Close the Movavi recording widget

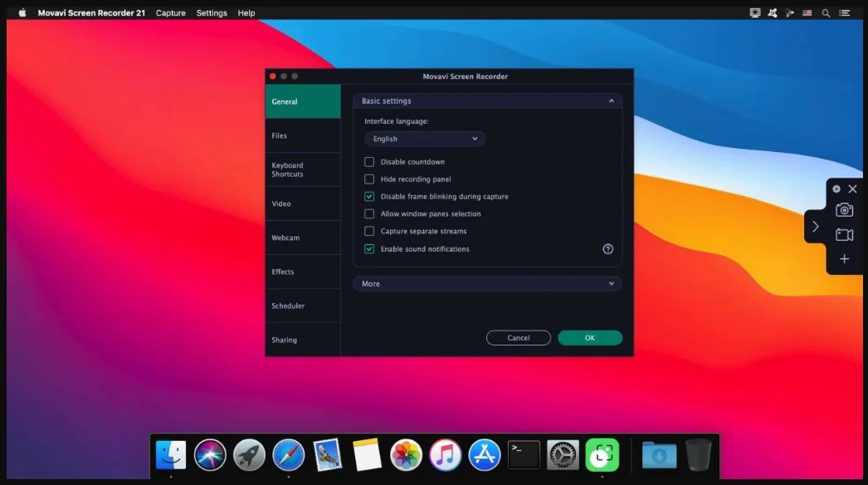pos(852,189)
